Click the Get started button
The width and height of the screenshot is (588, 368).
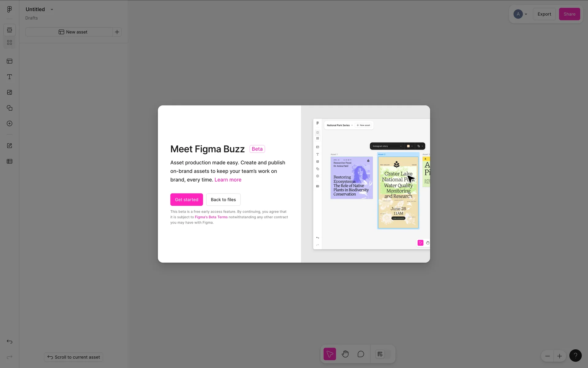click(x=187, y=200)
